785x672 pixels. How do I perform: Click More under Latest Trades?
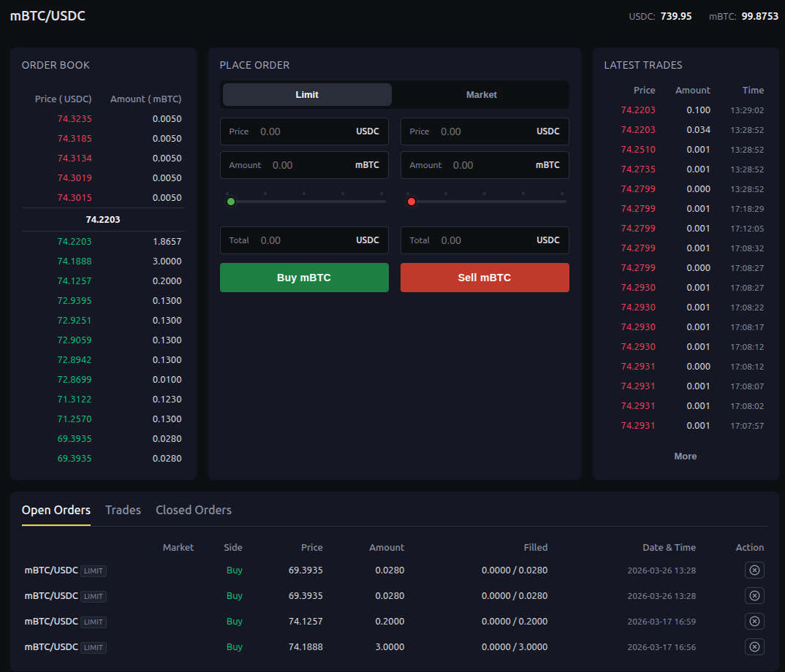(x=685, y=456)
